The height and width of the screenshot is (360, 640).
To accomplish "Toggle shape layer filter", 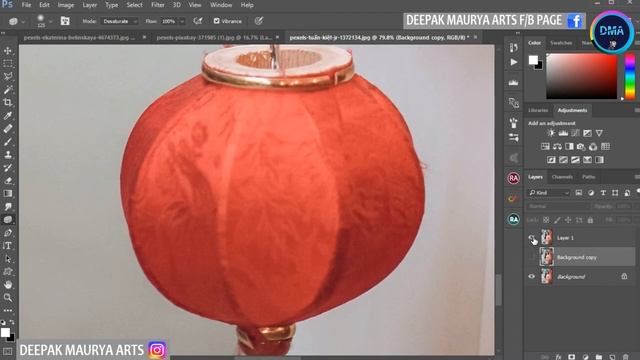I will 615,193.
